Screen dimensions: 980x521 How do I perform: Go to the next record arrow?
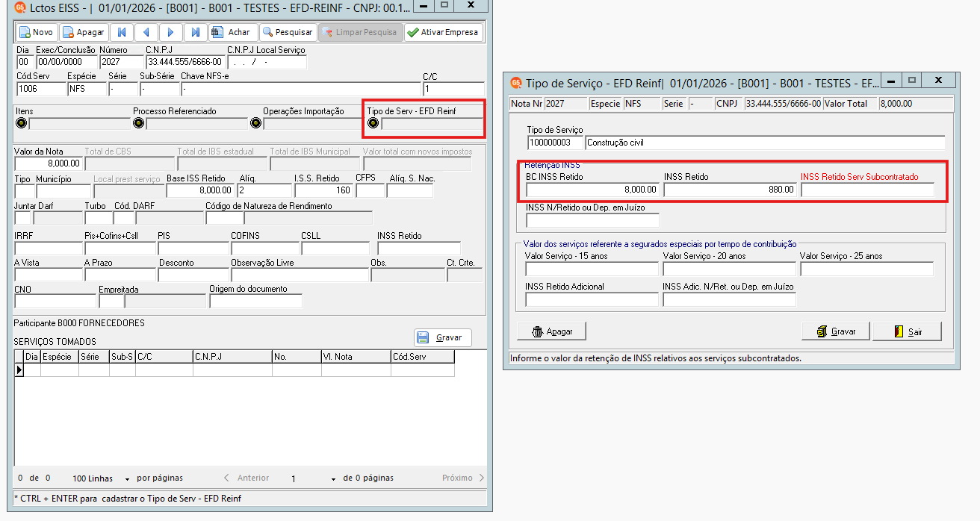pos(171,33)
